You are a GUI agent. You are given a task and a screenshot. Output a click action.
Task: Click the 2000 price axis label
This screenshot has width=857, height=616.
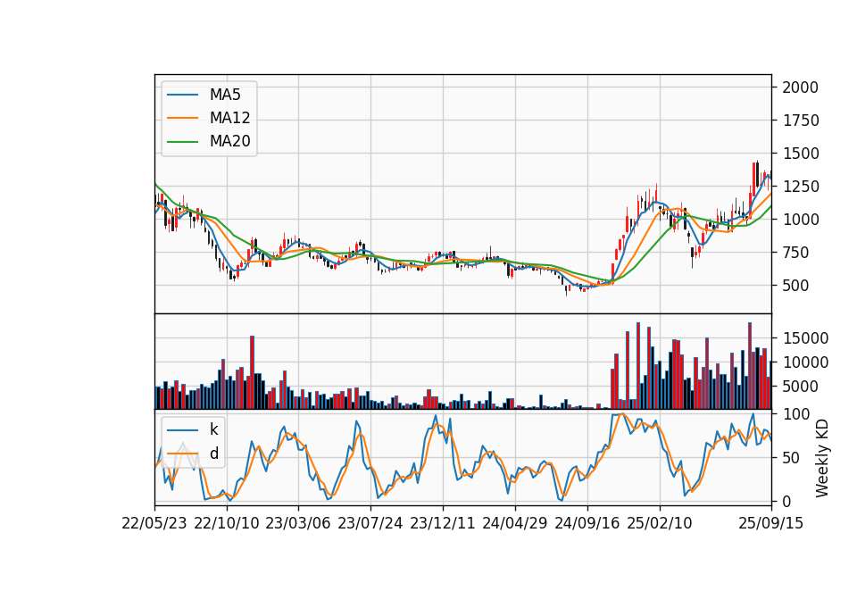tap(800, 87)
